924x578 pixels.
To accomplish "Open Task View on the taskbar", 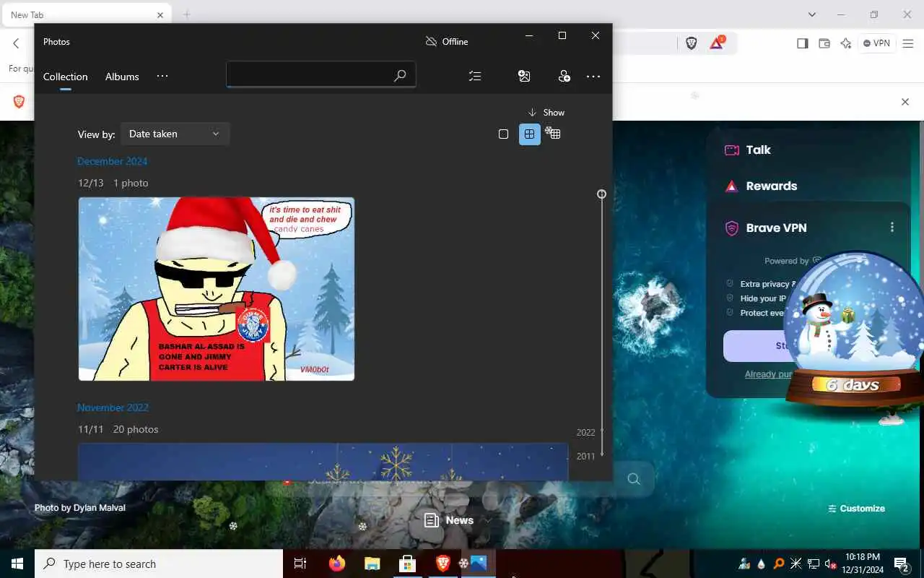I will click(x=300, y=564).
